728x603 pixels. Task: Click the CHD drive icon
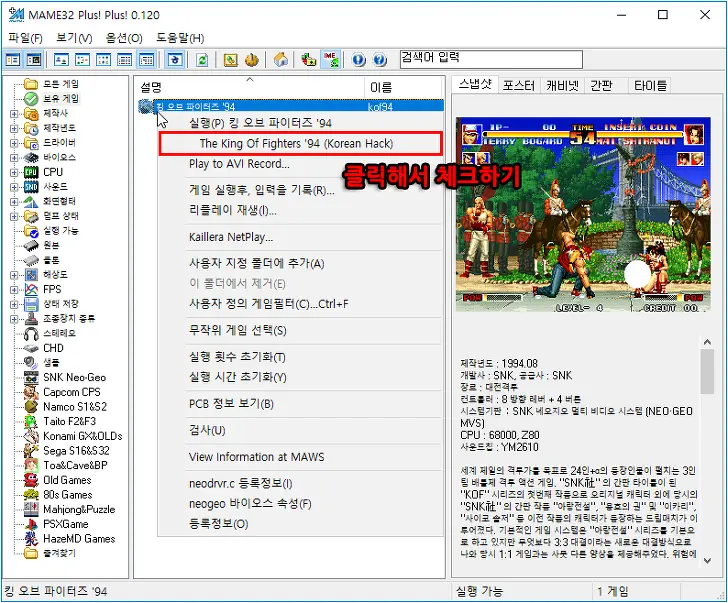pyautogui.click(x=31, y=348)
